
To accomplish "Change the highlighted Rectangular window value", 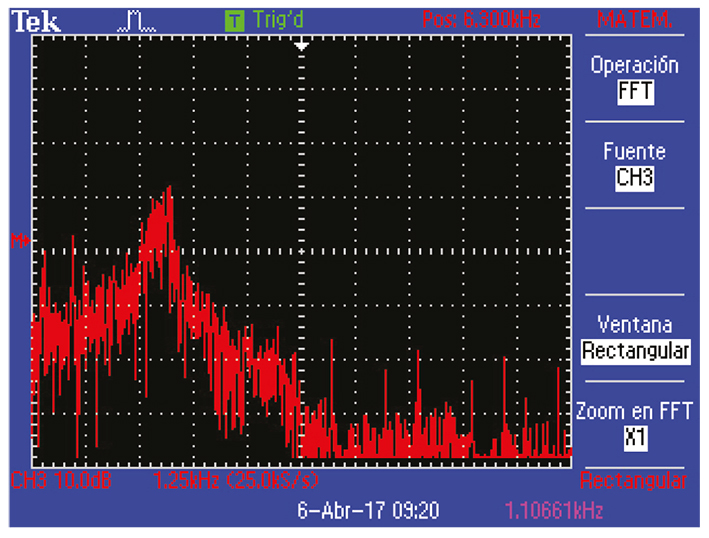I will 635,352.
